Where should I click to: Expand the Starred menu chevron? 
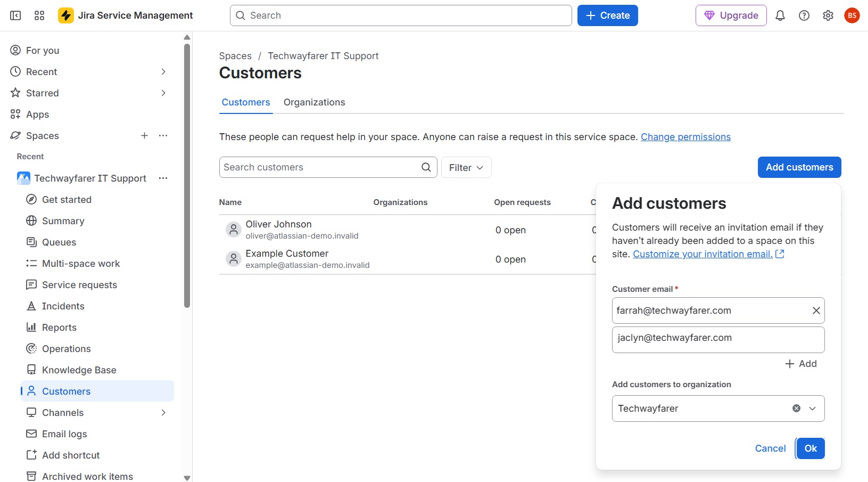click(163, 93)
